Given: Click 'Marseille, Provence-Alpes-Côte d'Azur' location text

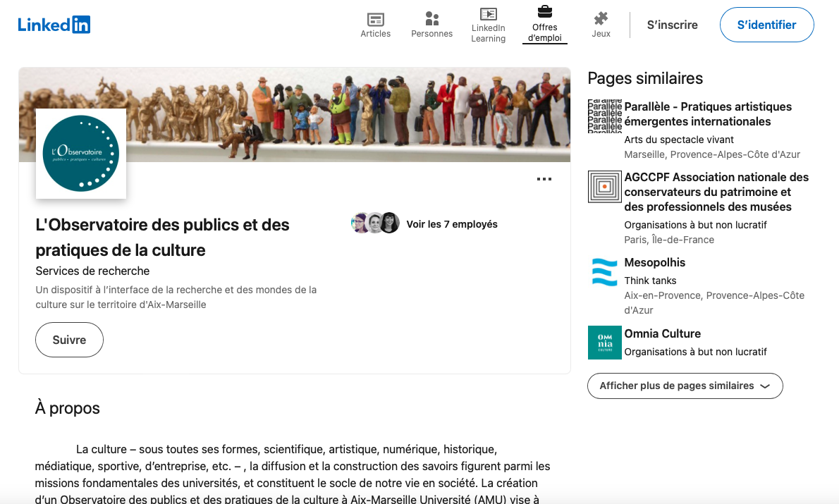Looking at the screenshot, I should (x=712, y=154).
